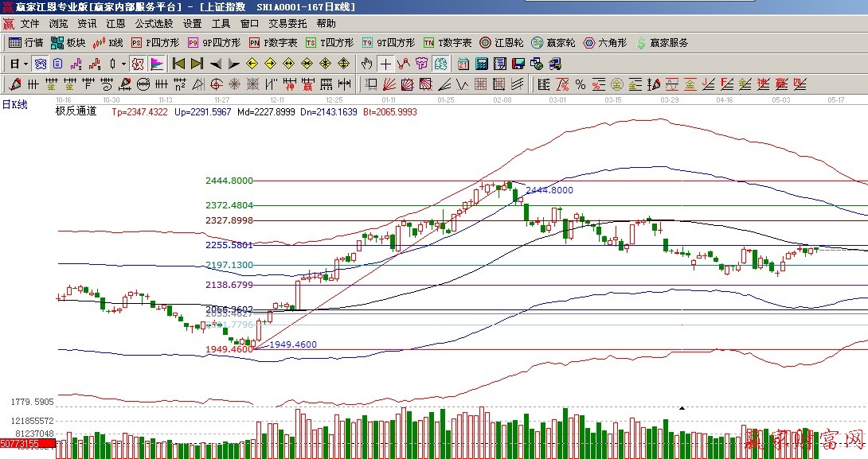Open the 交易委托 menu

click(287, 24)
